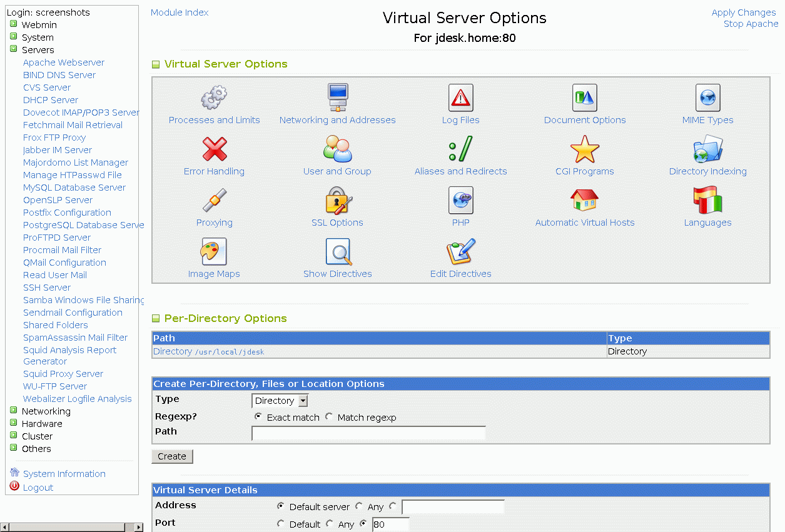Open the Type Directory dropdown
This screenshot has height=532, width=785.
tap(280, 401)
